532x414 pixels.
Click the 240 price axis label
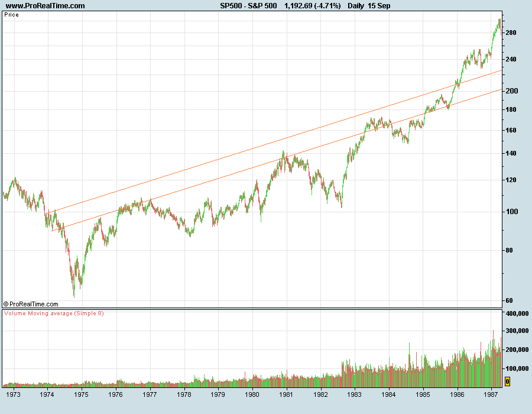click(511, 59)
